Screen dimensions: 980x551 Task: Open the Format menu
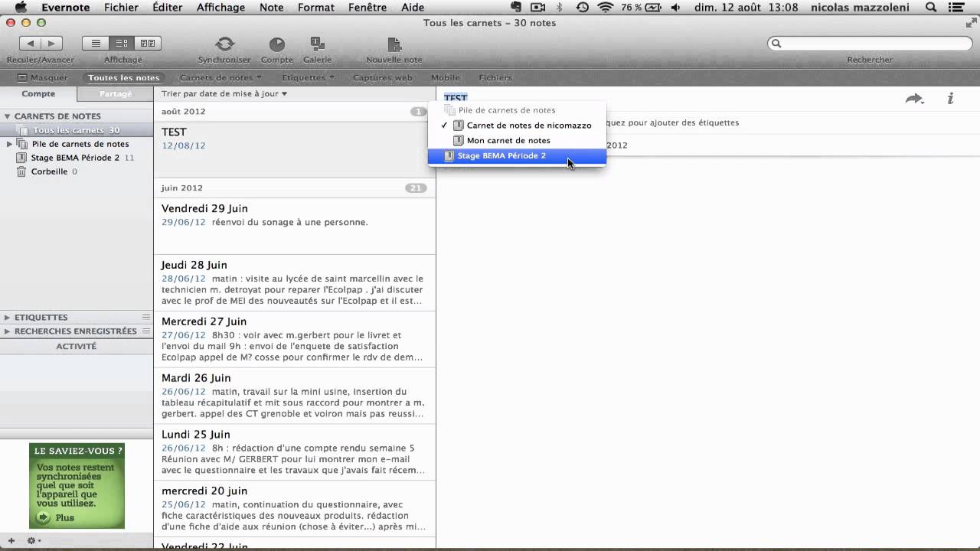click(x=315, y=8)
